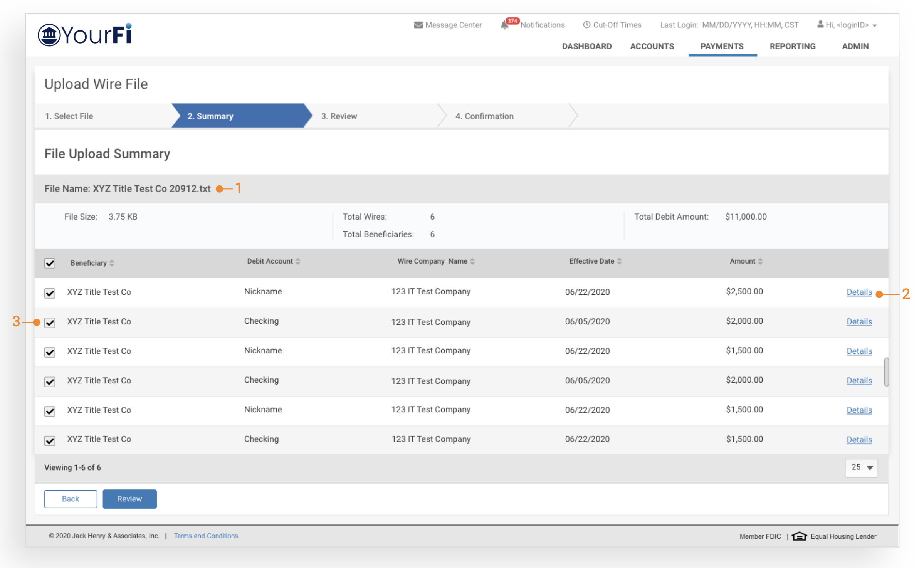
Task: Toggle the select-all header checkbox
Action: point(50,263)
